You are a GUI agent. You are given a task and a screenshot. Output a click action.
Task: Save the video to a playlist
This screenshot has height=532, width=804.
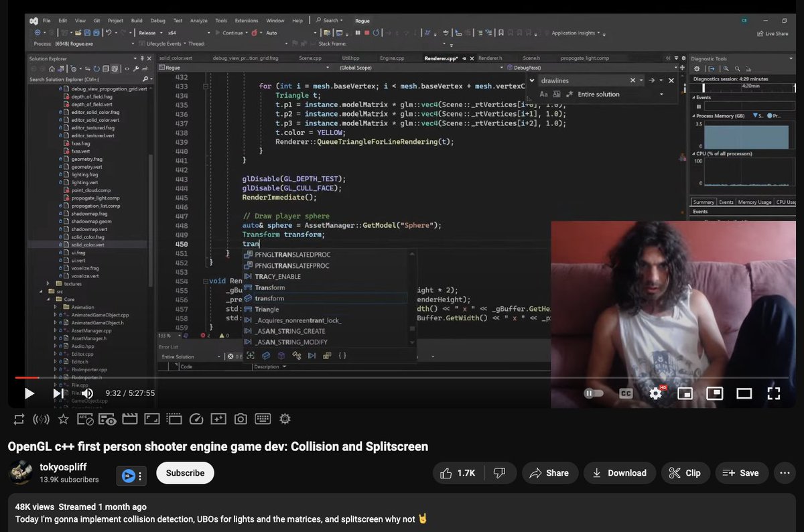point(740,473)
